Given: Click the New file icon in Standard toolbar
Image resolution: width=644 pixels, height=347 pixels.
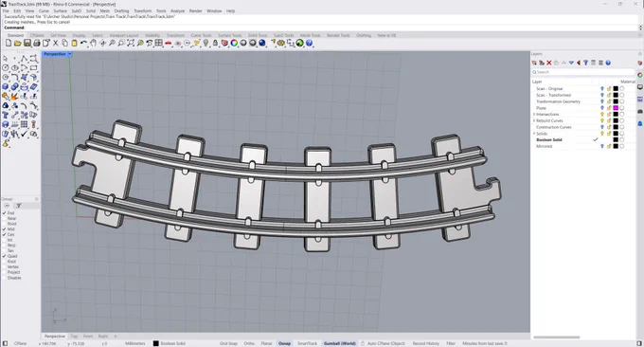Looking at the screenshot, I should 9,43.
